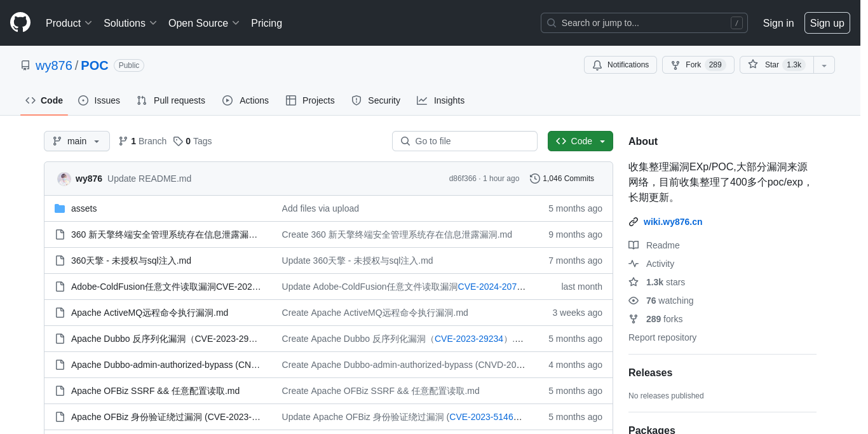Click the Sign up button

click(x=827, y=23)
